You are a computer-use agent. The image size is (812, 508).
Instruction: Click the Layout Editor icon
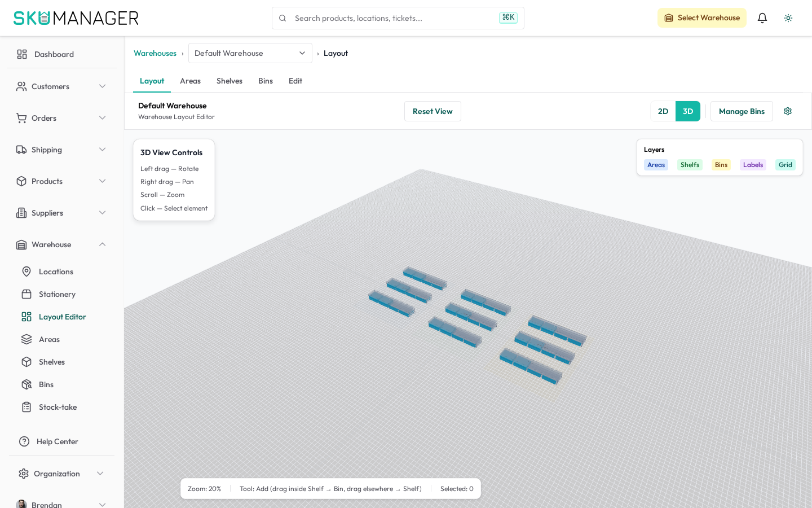(27, 317)
